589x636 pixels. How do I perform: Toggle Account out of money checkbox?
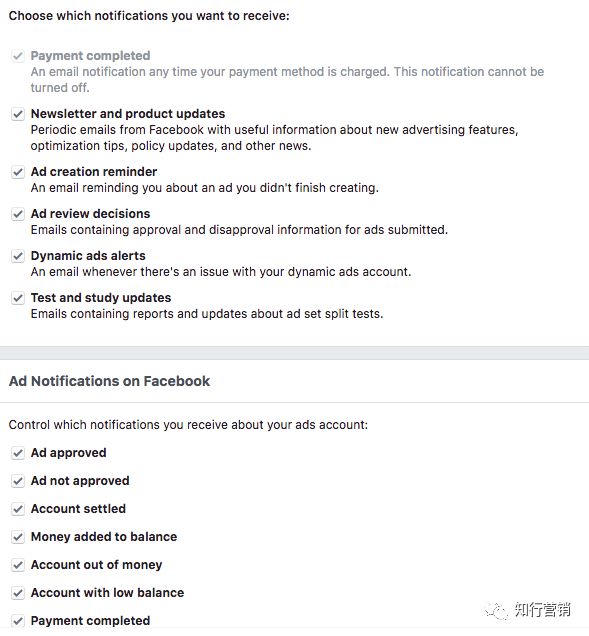pyautogui.click(x=18, y=565)
